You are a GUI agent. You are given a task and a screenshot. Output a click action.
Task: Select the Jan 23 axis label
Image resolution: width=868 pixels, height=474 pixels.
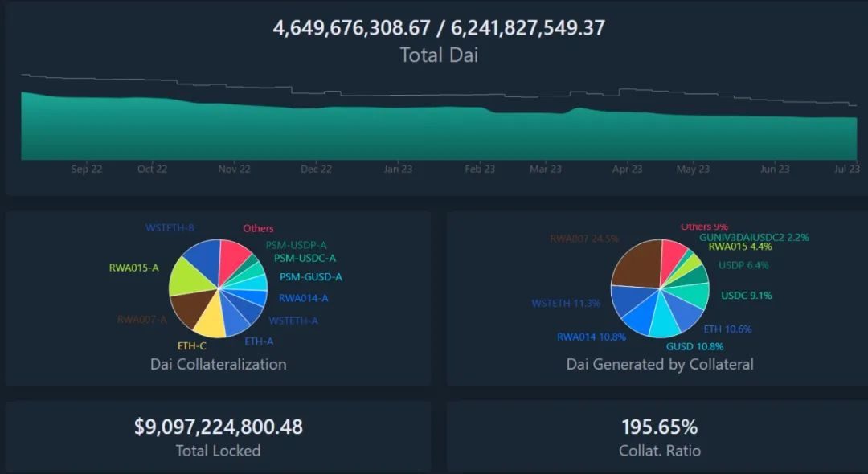click(x=398, y=170)
